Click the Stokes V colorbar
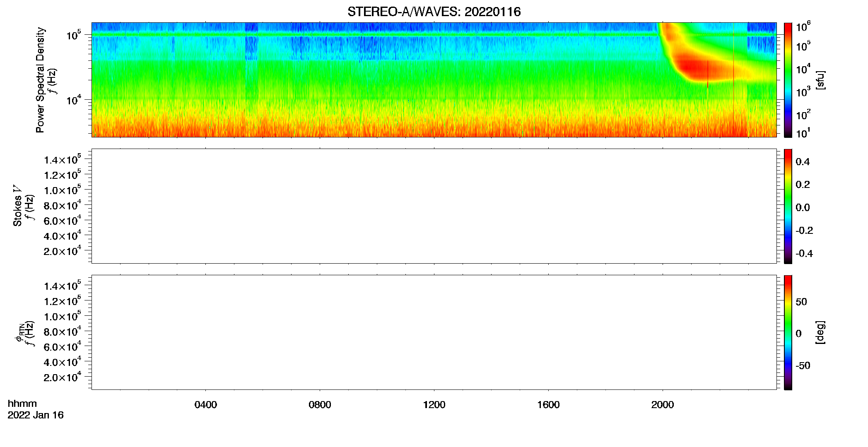The height and width of the screenshot is (447, 868). 788,206
